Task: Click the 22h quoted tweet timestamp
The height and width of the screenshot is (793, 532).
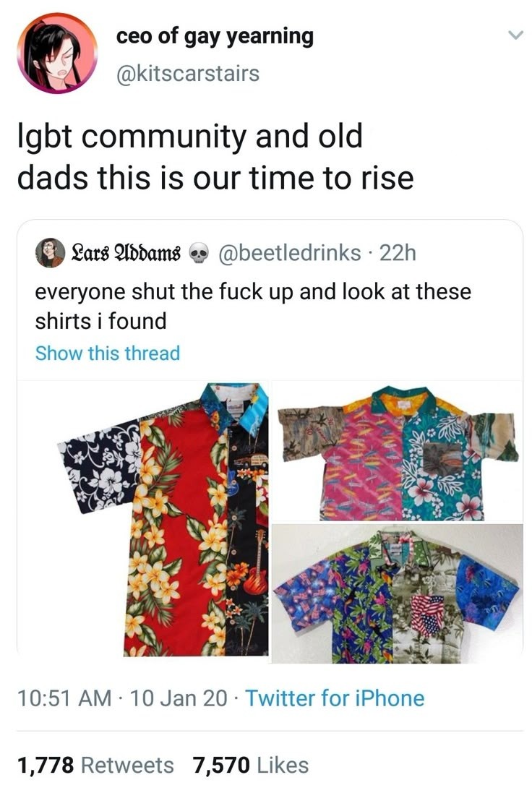Action: [x=398, y=252]
